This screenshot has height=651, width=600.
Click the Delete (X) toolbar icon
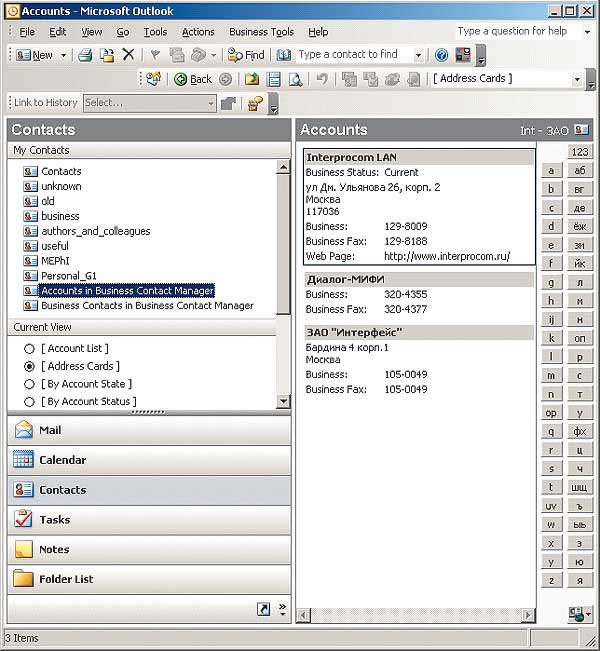coord(128,55)
